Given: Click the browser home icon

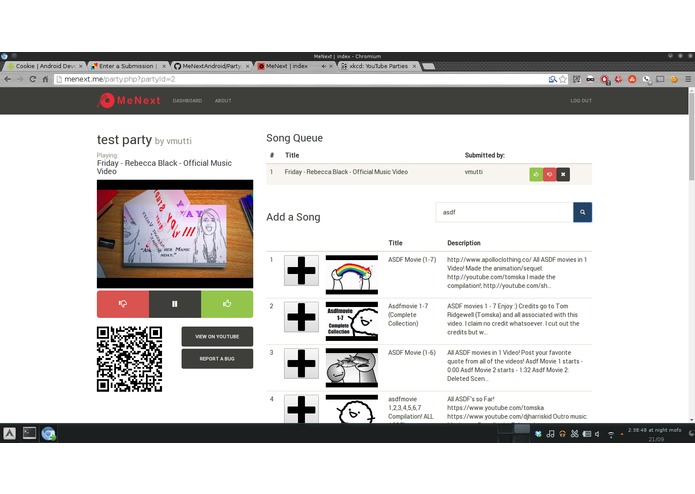Looking at the screenshot, I should (45, 79).
